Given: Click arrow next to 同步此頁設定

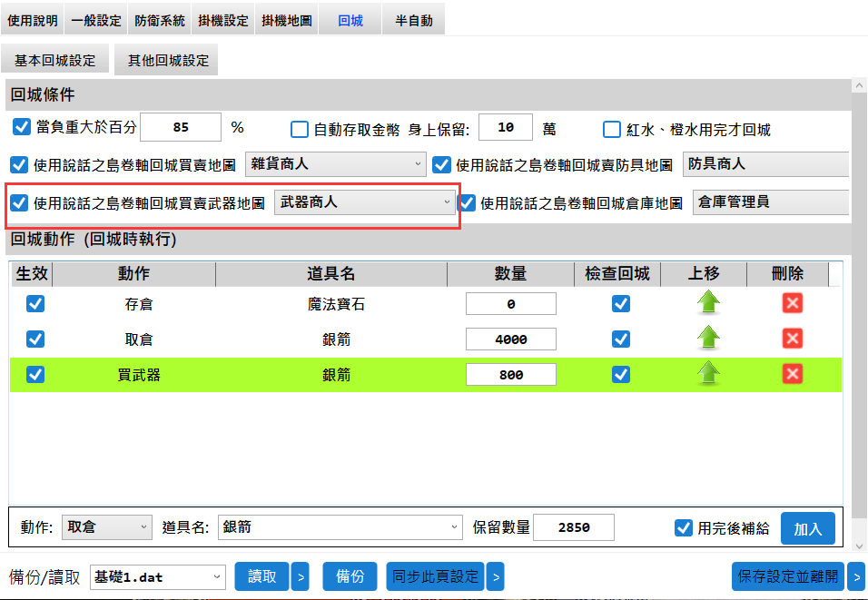Looking at the screenshot, I should (x=495, y=576).
